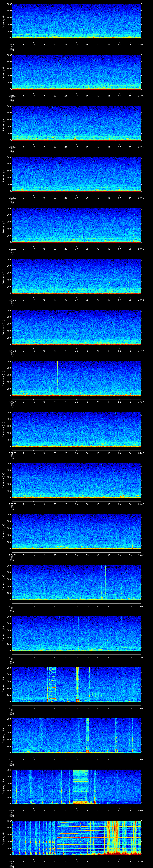The height and width of the screenshot is (868, 153).
Task: Click the spectrogram panel starting at 12:30:00
Action: point(76,327)
